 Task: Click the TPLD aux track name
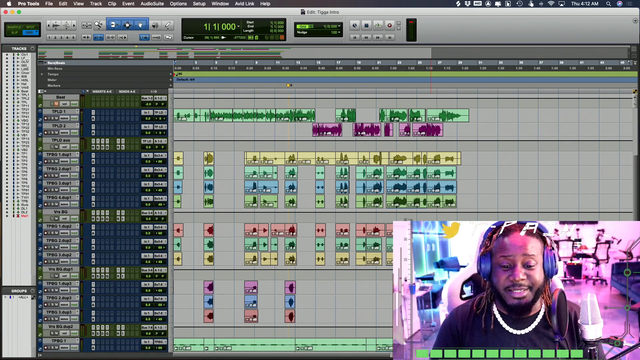tap(61, 140)
